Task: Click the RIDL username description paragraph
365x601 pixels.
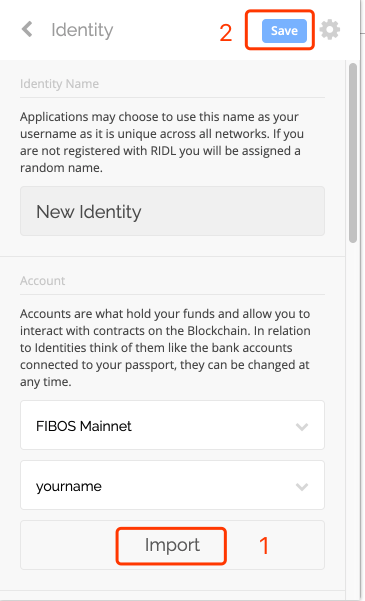Action: coord(162,142)
